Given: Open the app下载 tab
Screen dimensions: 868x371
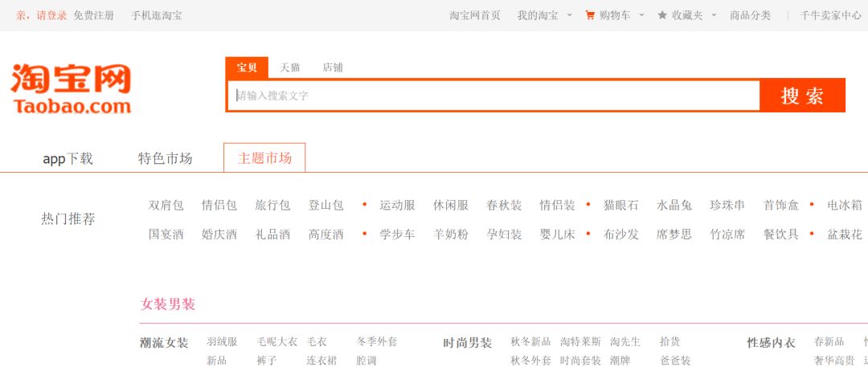Looking at the screenshot, I should (68, 159).
